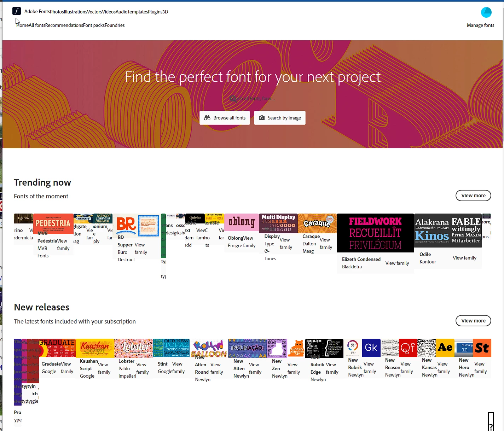The height and width of the screenshot is (431, 504).
Task: Go to Illustrations in the top navigation
Action: (75, 12)
